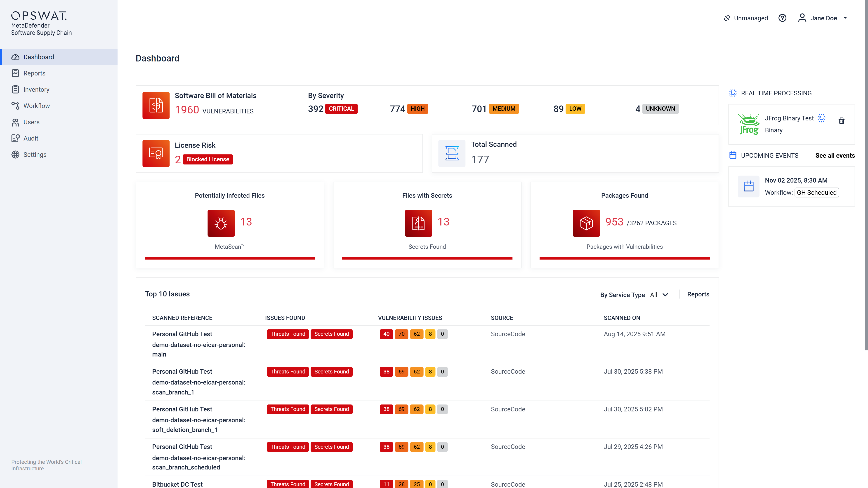Click the Software Bill of Materials icon
This screenshot has width=868, height=488.
click(x=156, y=105)
